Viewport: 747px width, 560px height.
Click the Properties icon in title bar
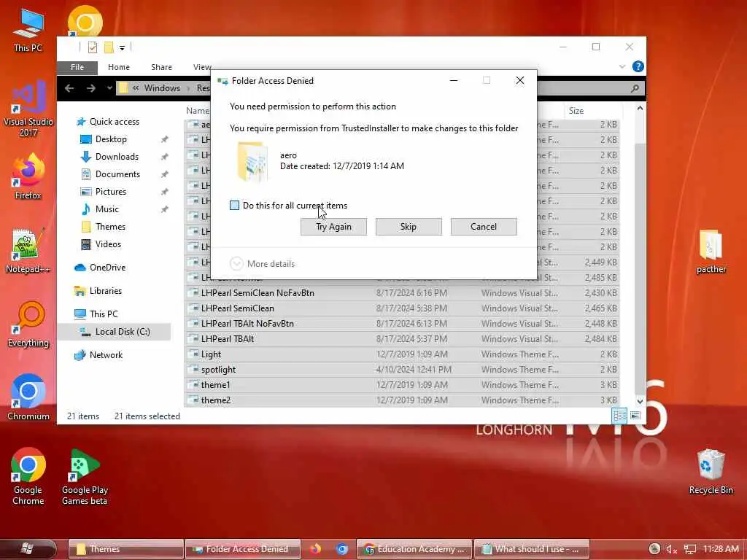[x=93, y=47]
